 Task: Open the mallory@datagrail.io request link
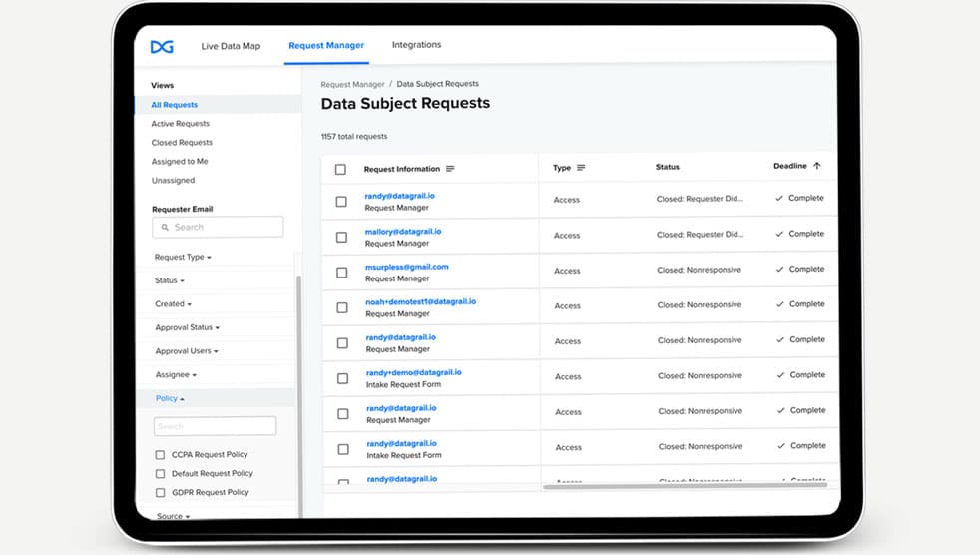click(x=403, y=232)
